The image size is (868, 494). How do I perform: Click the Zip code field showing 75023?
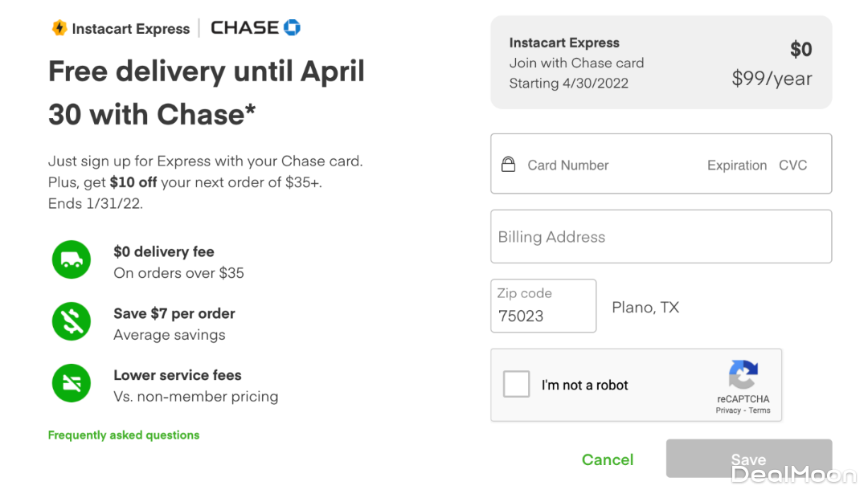(542, 315)
